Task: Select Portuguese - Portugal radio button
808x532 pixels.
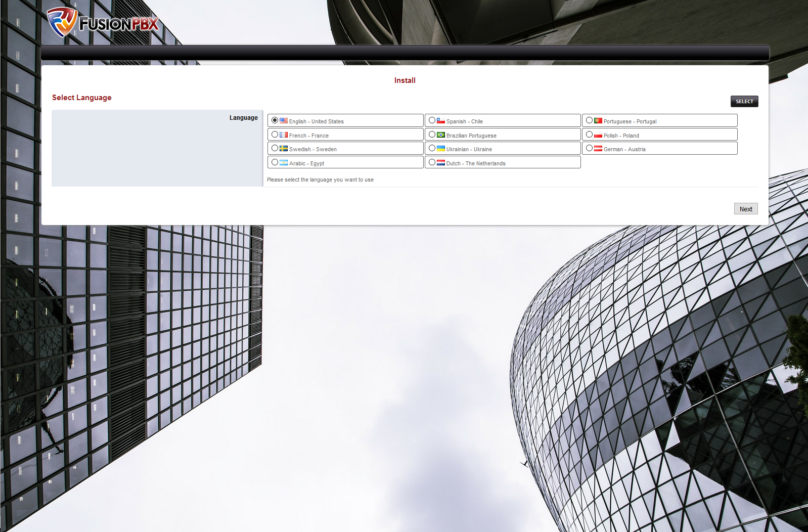Action: pyautogui.click(x=589, y=120)
